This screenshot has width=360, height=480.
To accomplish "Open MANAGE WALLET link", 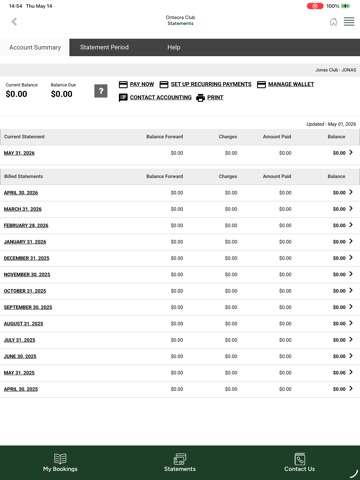I will point(291,84).
